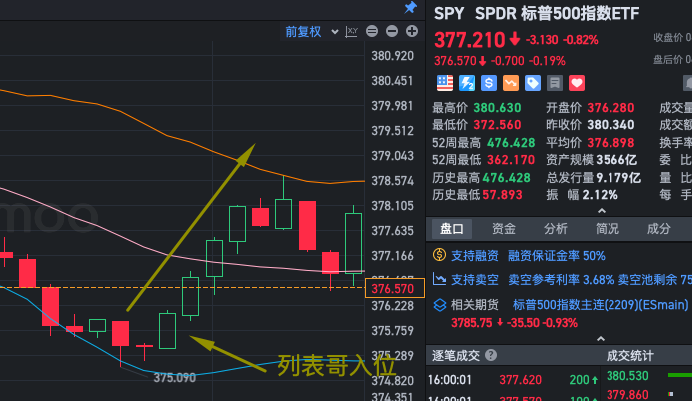The height and width of the screenshot is (401, 692).
Task: Switch to the 分析 tab
Action: pyautogui.click(x=555, y=229)
